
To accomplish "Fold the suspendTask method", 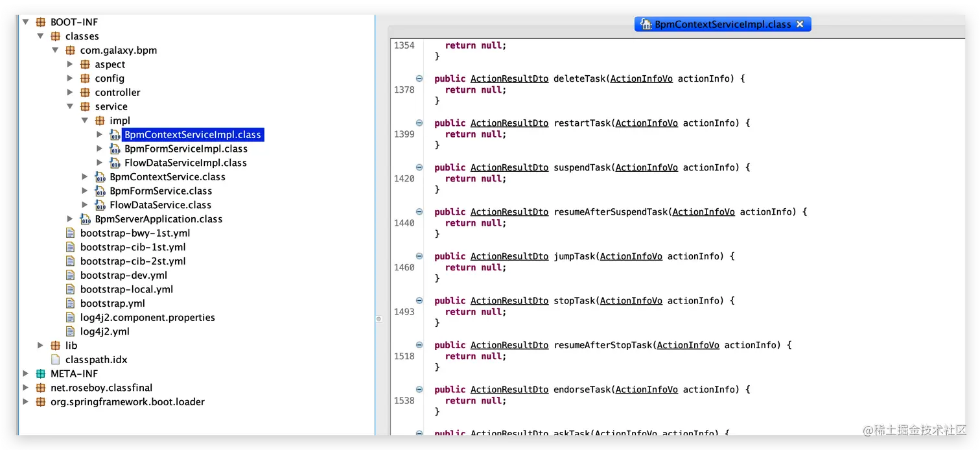I will pyautogui.click(x=419, y=167).
